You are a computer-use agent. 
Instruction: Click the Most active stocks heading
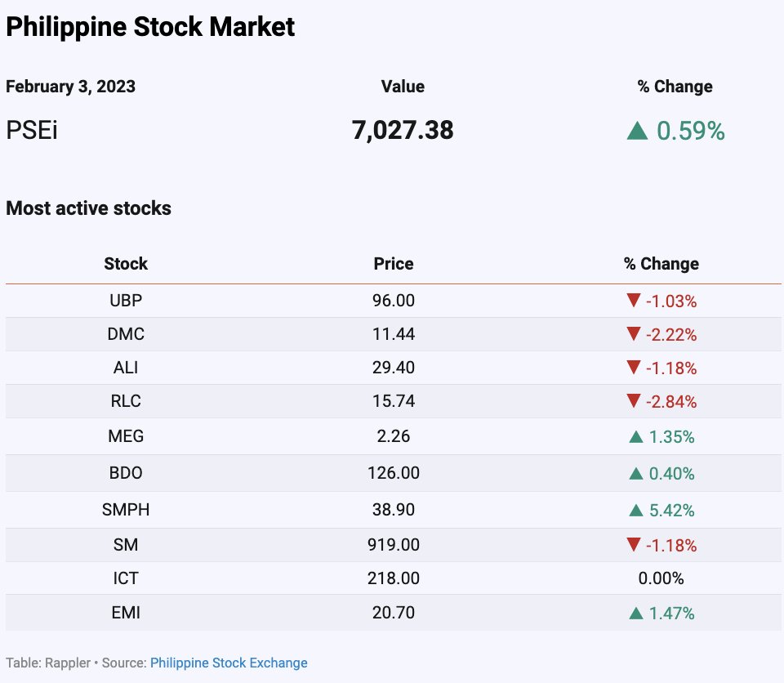coord(88,208)
